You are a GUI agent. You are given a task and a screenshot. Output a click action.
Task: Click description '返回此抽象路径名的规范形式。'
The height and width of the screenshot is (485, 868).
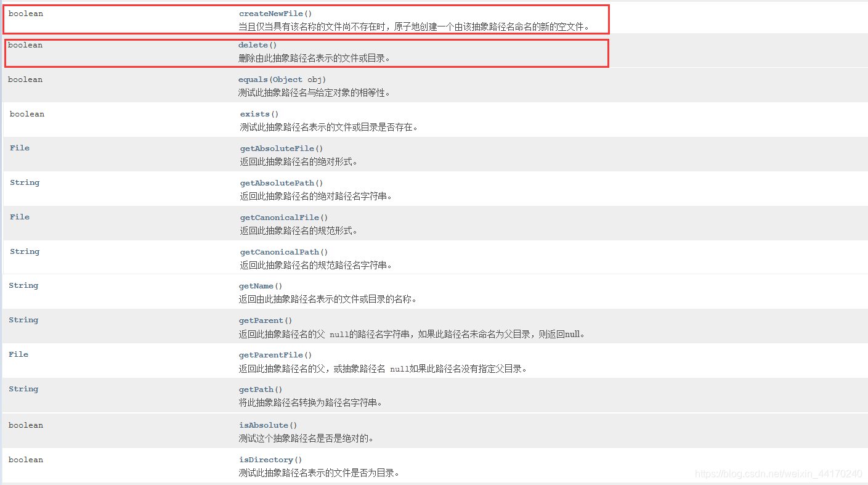click(299, 231)
